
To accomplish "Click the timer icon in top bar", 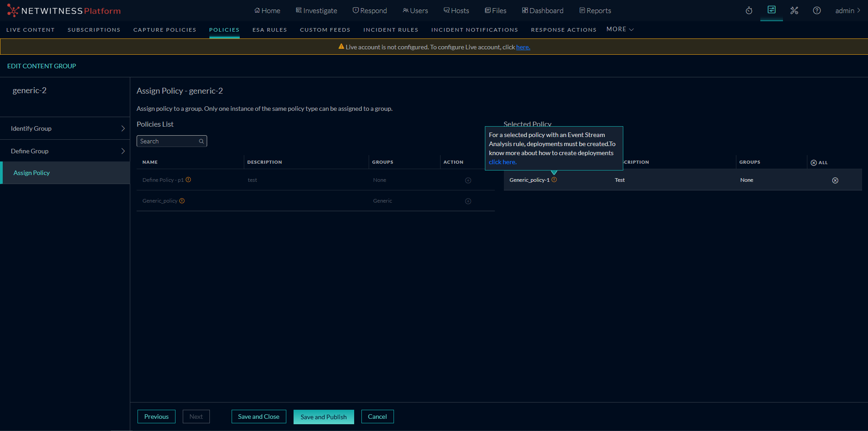I will point(749,10).
